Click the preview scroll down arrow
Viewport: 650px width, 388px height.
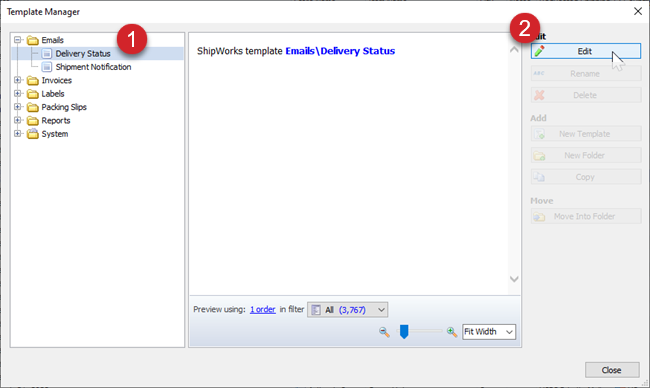(514, 279)
